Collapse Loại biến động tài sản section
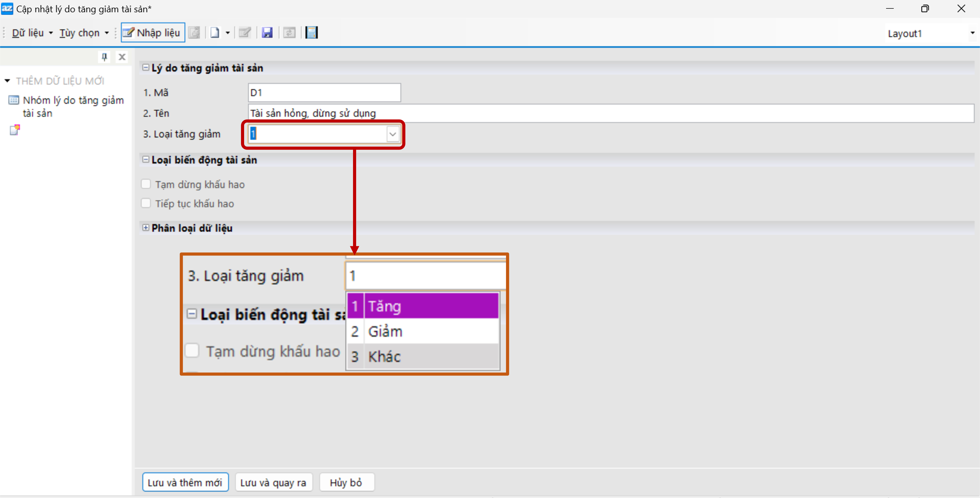The image size is (980, 498). click(x=146, y=160)
